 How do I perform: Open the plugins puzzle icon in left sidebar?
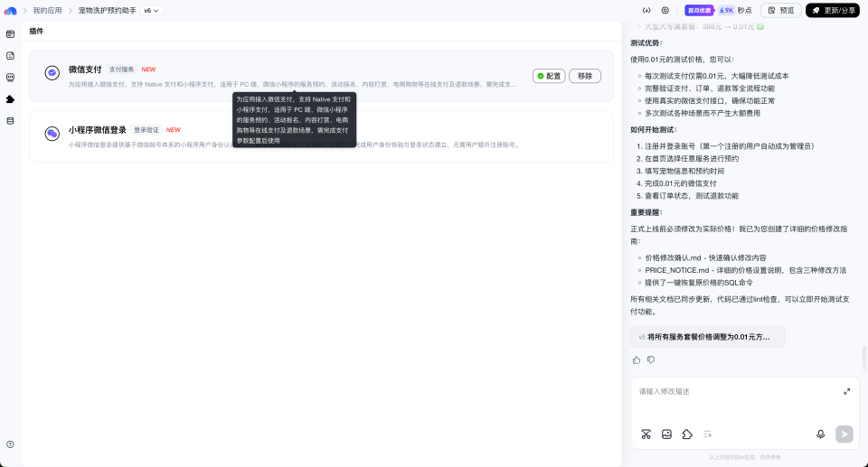click(x=10, y=99)
